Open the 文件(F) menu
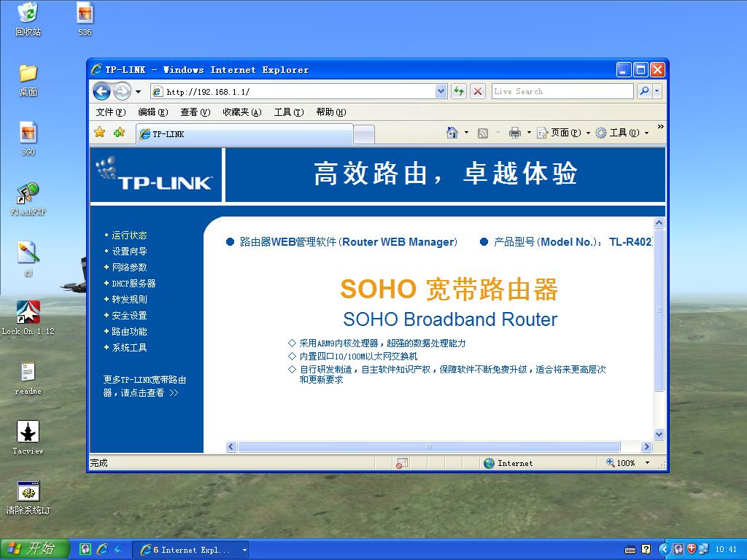Viewport: 747px width, 560px height. coord(111,112)
